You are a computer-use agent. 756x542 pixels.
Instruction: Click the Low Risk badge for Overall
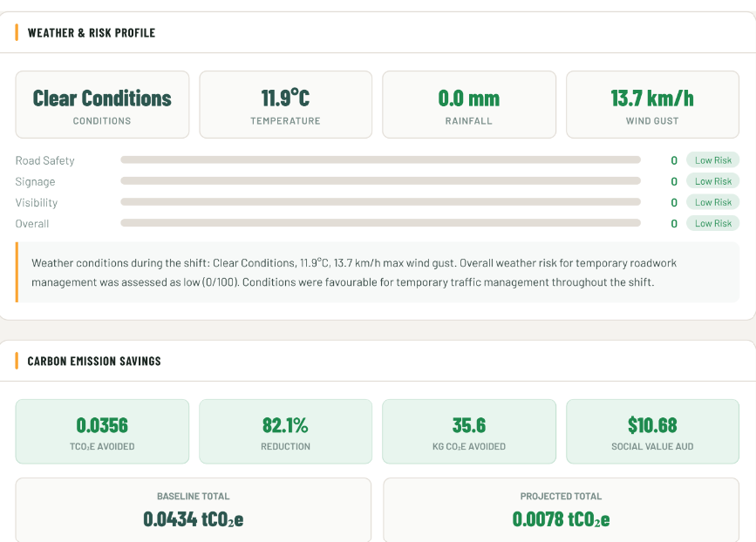click(x=713, y=223)
